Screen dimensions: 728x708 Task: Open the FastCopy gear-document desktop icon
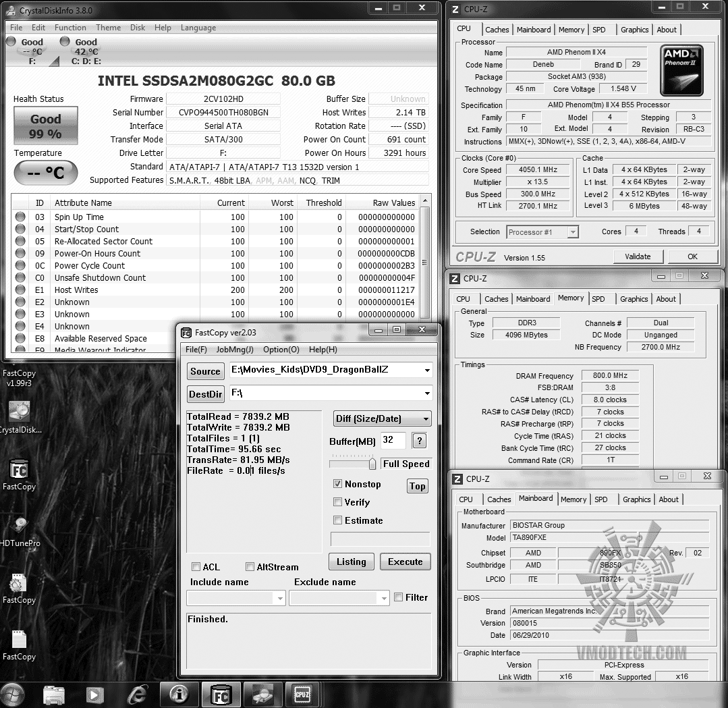tap(19, 588)
